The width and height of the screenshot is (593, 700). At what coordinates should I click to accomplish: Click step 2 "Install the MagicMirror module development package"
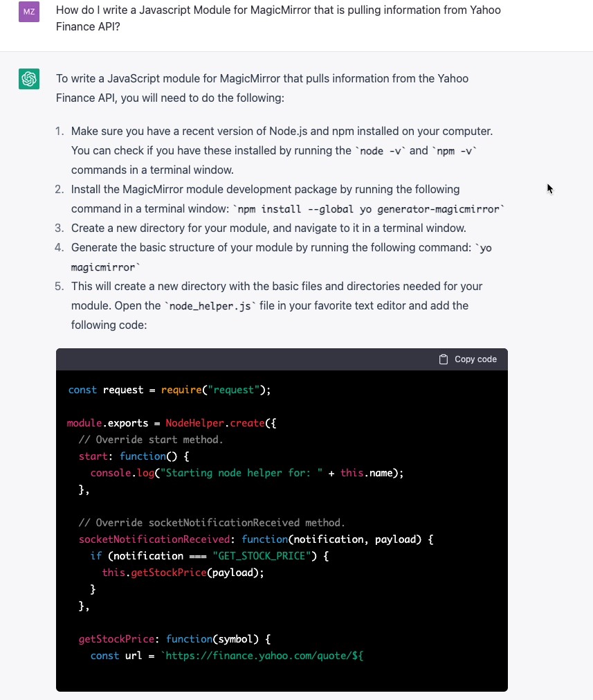[288, 199]
